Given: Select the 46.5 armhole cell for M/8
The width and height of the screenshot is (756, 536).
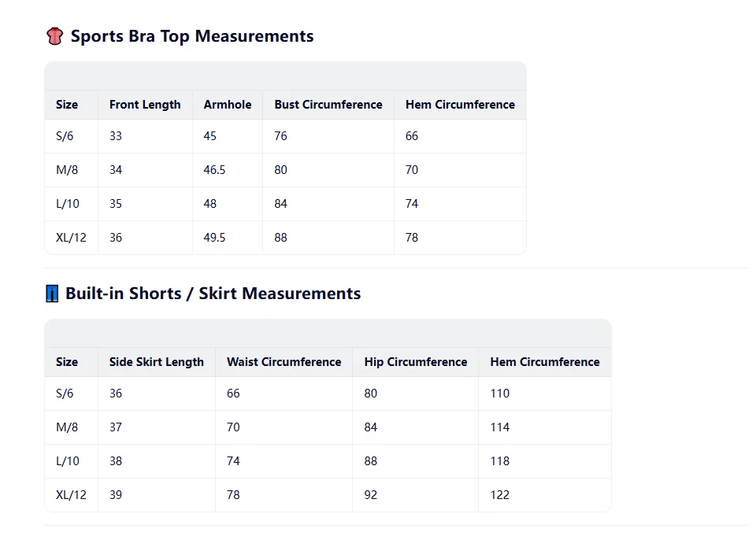Looking at the screenshot, I should [214, 170].
